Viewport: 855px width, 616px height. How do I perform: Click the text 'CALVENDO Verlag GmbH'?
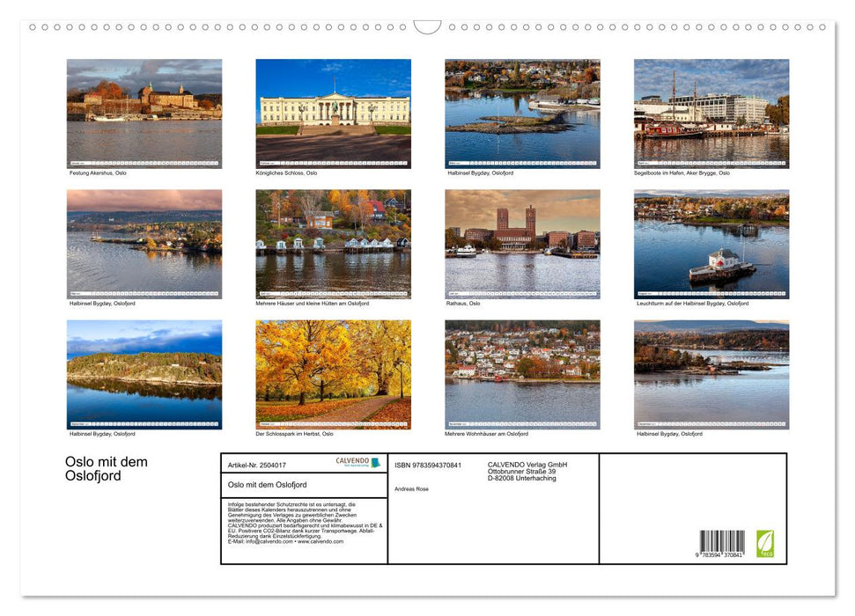pyautogui.click(x=527, y=465)
